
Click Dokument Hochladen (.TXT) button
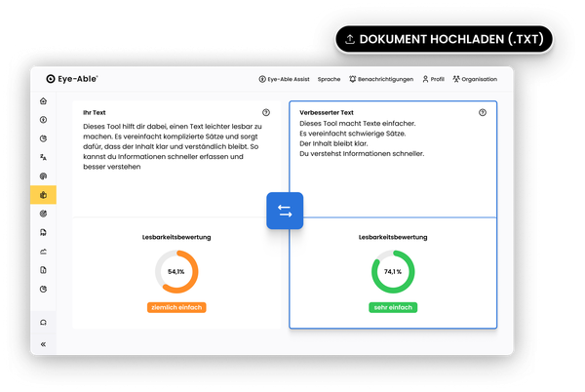click(x=444, y=39)
